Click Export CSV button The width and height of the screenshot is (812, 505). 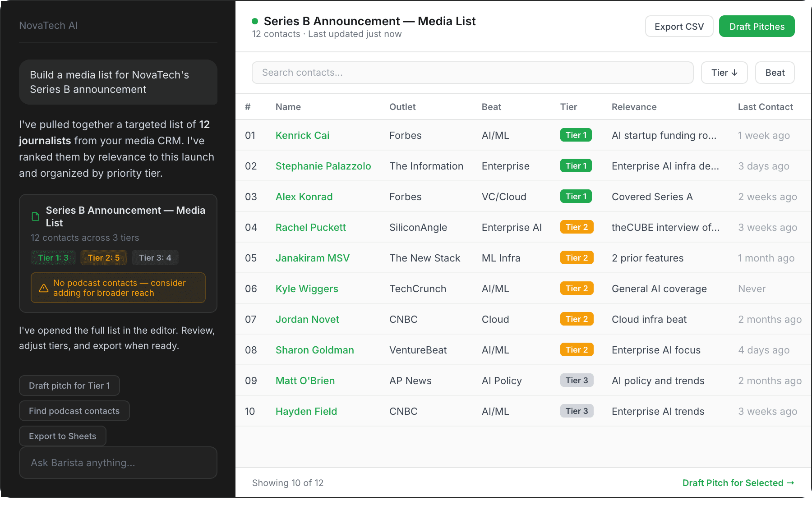[679, 27]
